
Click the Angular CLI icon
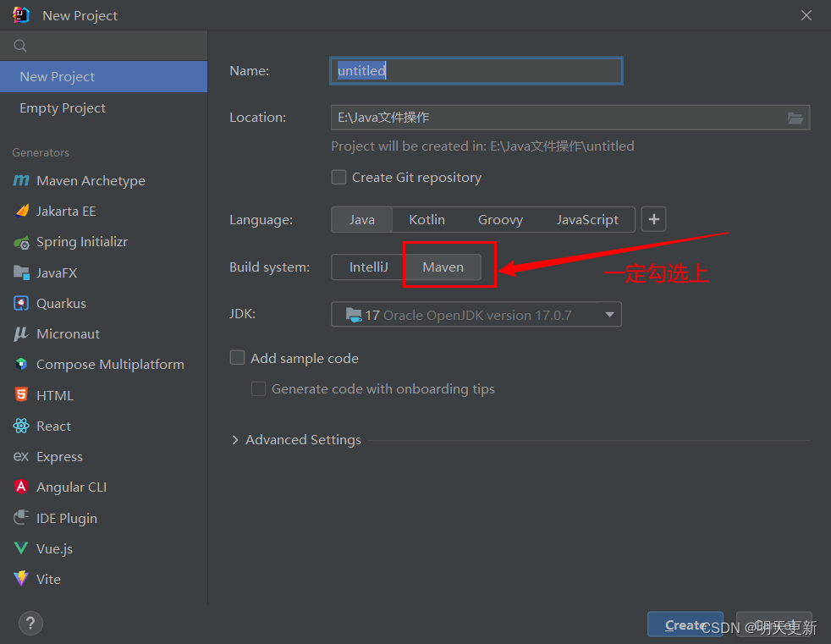(x=21, y=487)
